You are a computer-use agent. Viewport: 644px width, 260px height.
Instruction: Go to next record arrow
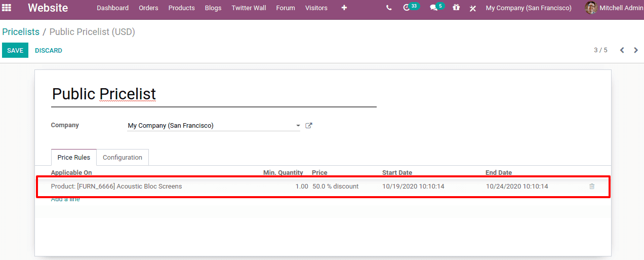coord(636,50)
